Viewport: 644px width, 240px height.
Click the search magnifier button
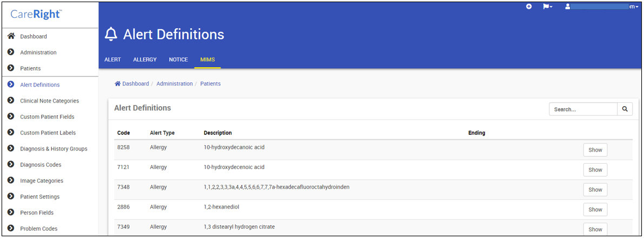pos(625,109)
